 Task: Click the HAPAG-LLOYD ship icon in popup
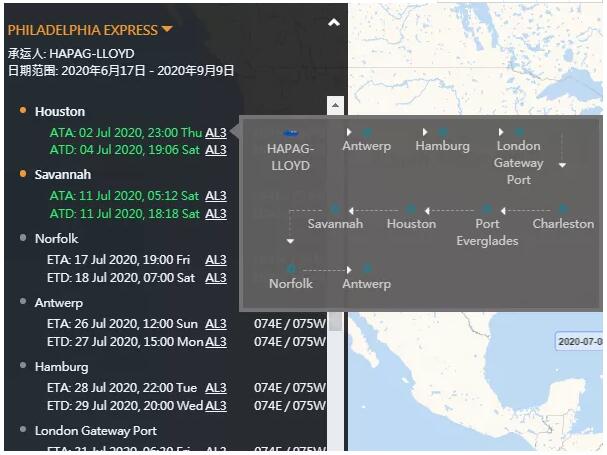coord(290,132)
